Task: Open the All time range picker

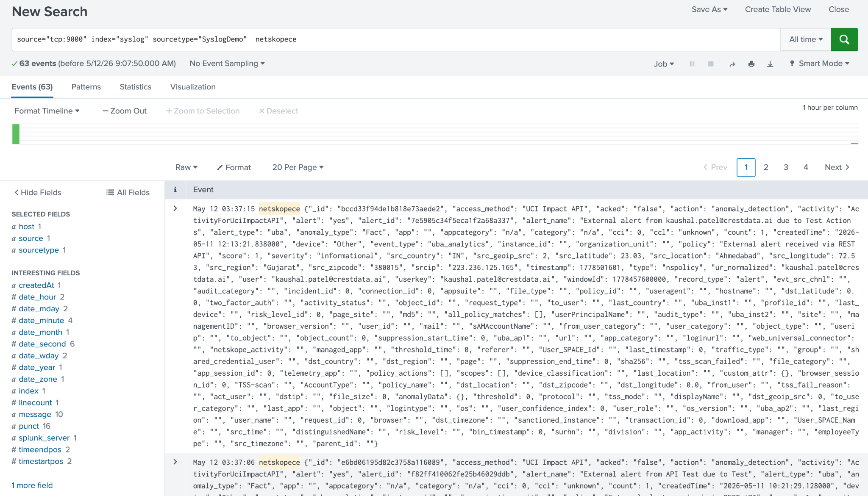Action: pyautogui.click(x=806, y=39)
